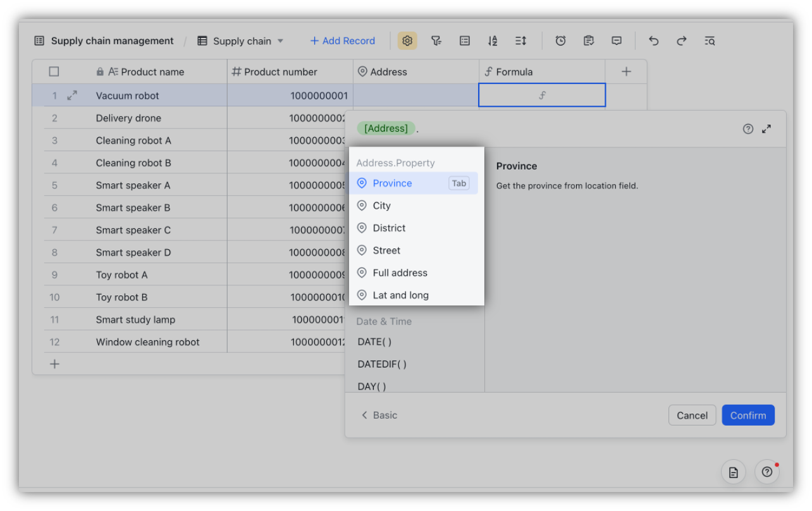Select the Formula cell in row 1
Screen dimensions: 812x511
[542, 95]
